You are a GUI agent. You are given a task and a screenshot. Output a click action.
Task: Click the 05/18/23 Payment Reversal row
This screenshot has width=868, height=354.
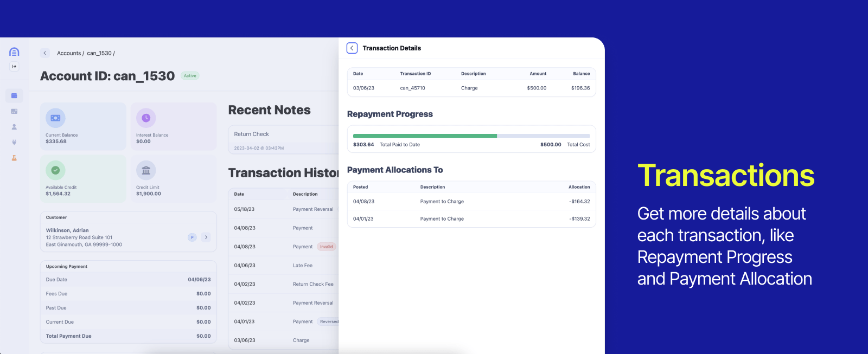click(x=284, y=209)
